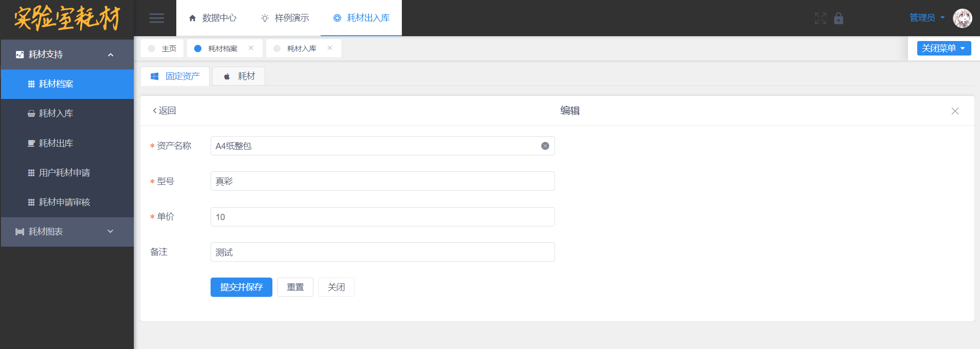This screenshot has height=349, width=980.
Task: Focus the 单价 input field
Action: tap(383, 217)
